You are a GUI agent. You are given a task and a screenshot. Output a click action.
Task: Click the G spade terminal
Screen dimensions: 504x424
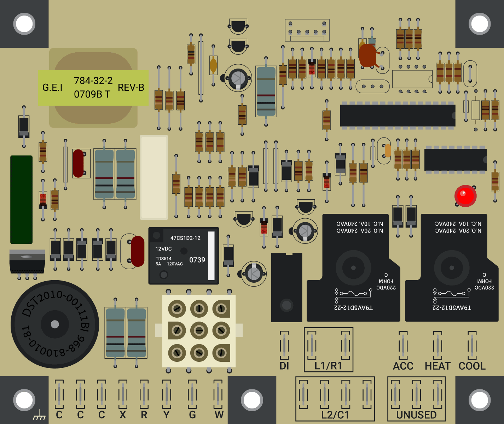point(192,394)
